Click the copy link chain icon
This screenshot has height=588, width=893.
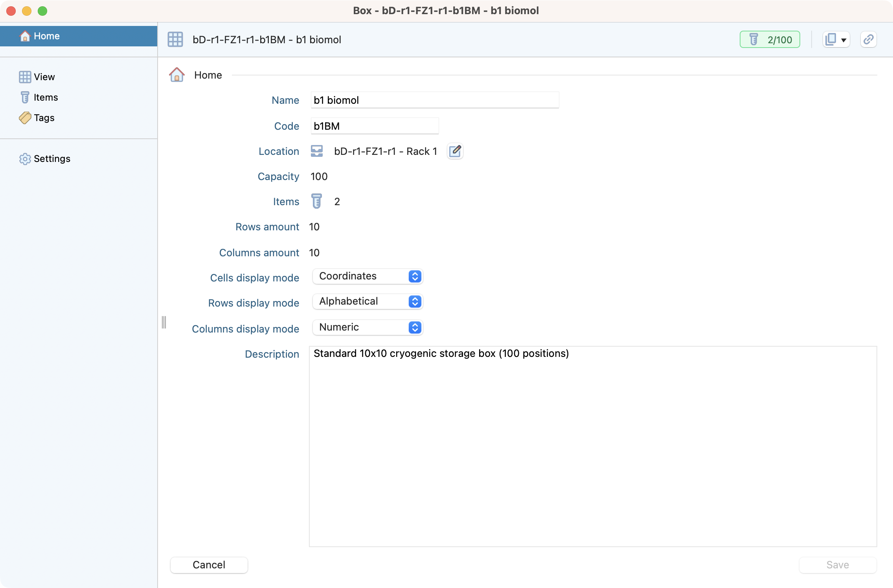868,40
